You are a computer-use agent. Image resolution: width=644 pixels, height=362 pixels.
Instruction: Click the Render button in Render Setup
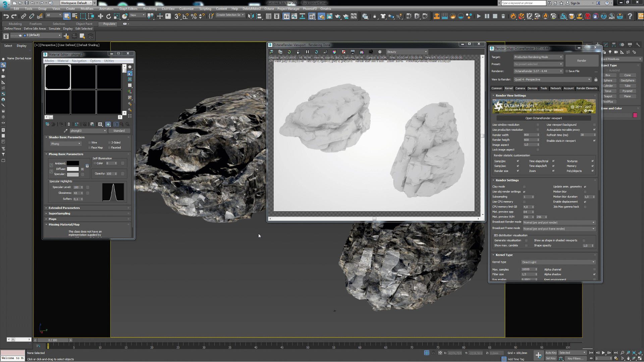pyautogui.click(x=582, y=61)
